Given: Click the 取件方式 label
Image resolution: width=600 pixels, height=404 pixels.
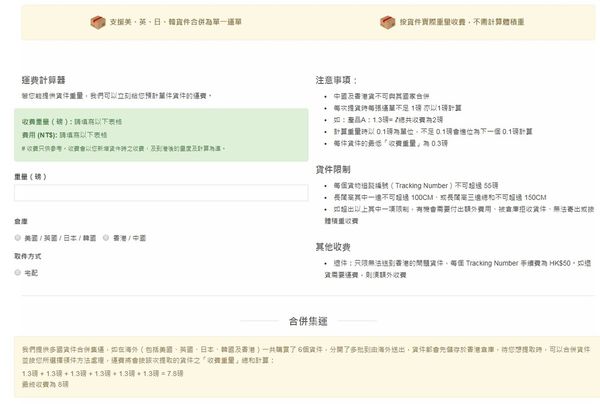Looking at the screenshot, I should 27,256.
